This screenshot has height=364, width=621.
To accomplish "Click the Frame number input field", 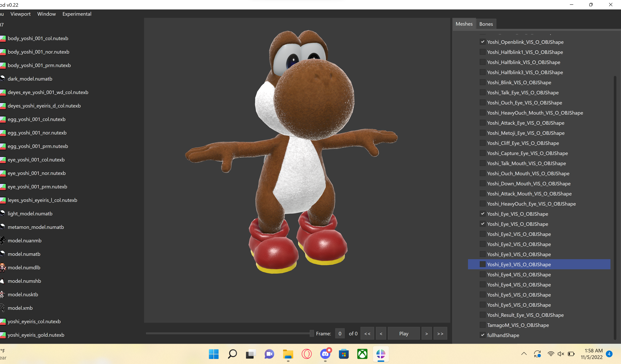I will (x=340, y=333).
